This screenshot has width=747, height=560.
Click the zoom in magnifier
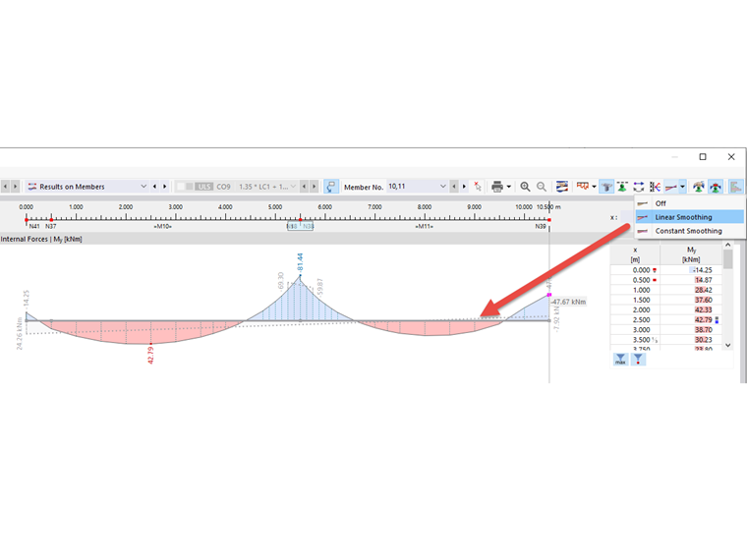(x=525, y=187)
